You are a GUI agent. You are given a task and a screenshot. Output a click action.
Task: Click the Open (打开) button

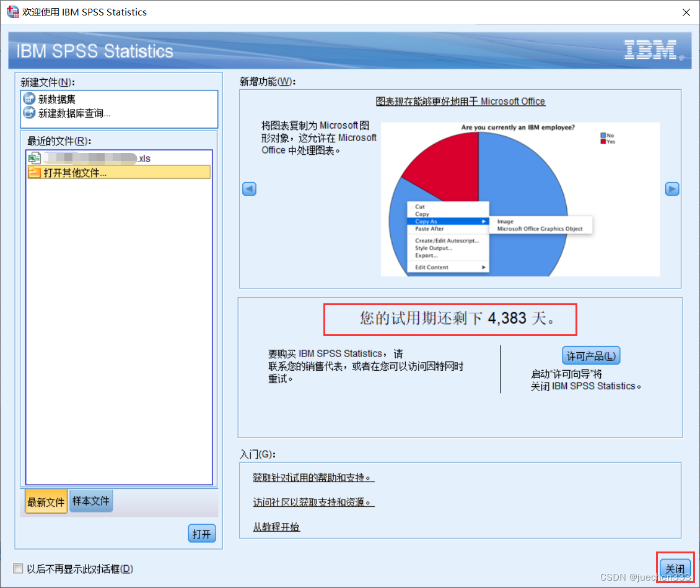click(x=202, y=534)
